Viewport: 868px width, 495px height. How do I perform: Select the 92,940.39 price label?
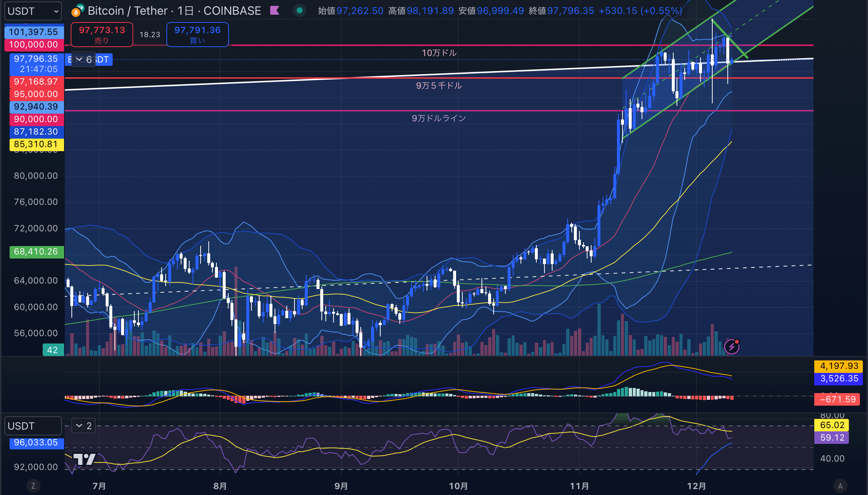tap(36, 107)
